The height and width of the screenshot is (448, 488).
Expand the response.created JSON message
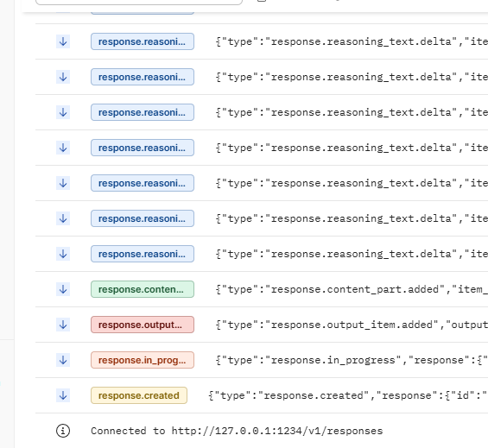coord(348,395)
